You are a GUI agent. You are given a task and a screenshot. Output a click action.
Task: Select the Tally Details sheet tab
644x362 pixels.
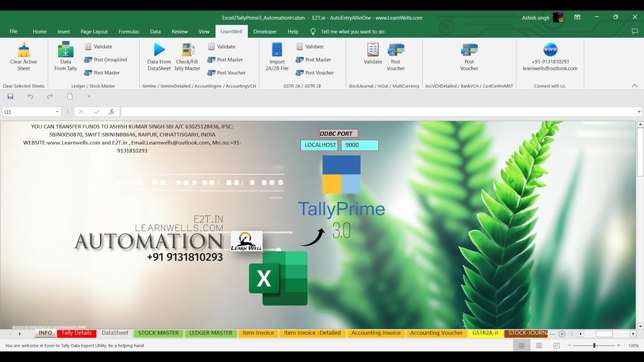pos(76,333)
